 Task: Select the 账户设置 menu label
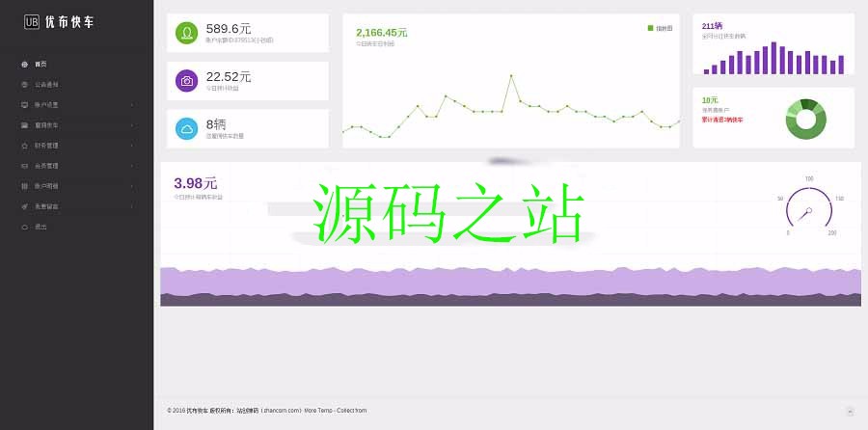click(46, 104)
